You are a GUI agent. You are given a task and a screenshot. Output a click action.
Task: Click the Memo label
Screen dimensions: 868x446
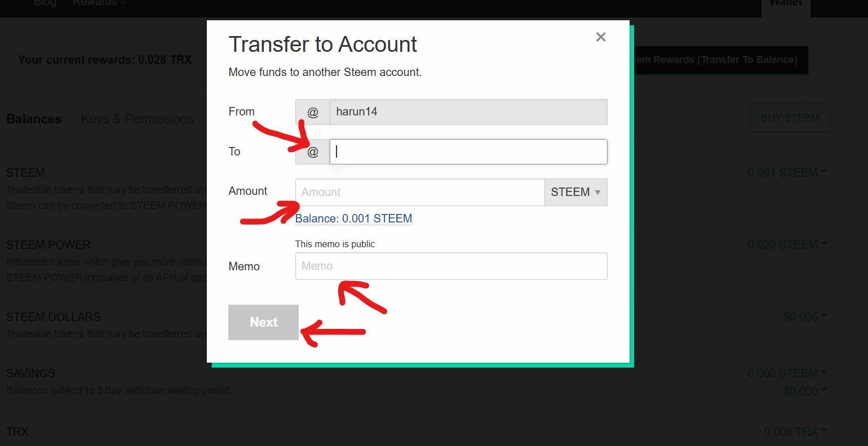click(x=244, y=266)
